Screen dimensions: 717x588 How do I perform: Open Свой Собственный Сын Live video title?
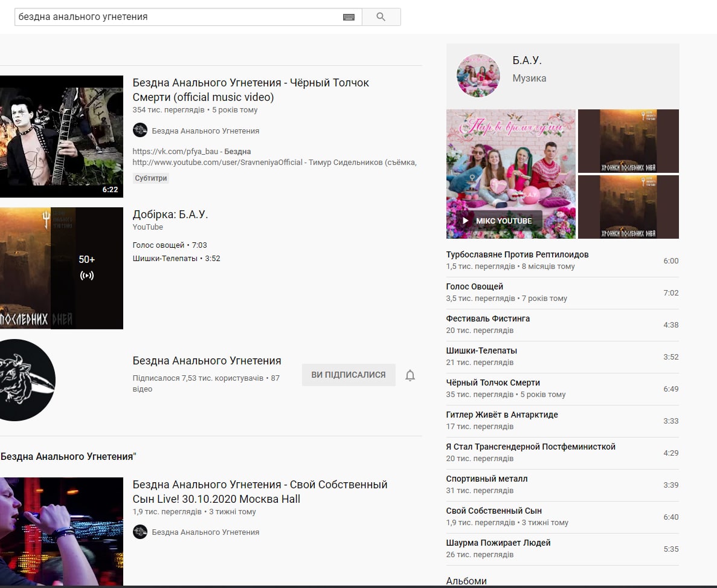pyautogui.click(x=260, y=491)
